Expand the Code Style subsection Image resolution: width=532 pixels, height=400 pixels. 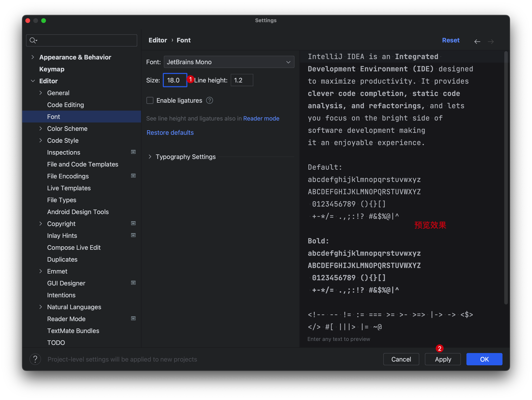coord(41,140)
